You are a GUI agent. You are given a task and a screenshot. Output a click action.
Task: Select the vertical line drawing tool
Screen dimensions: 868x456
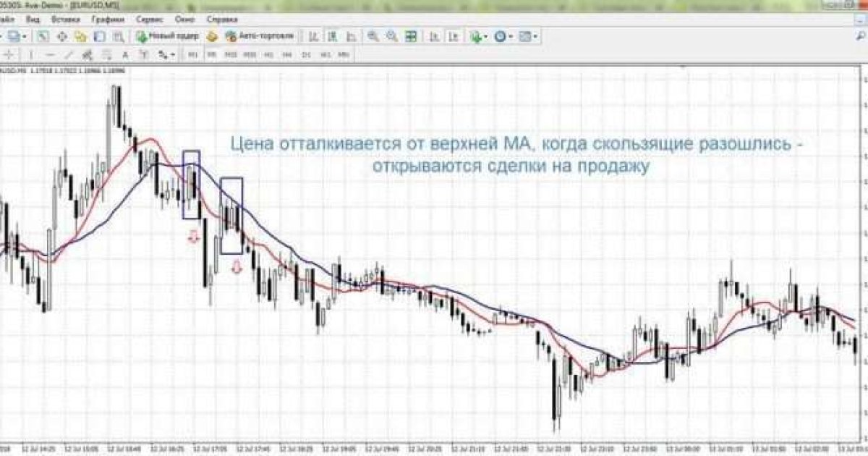(x=30, y=55)
